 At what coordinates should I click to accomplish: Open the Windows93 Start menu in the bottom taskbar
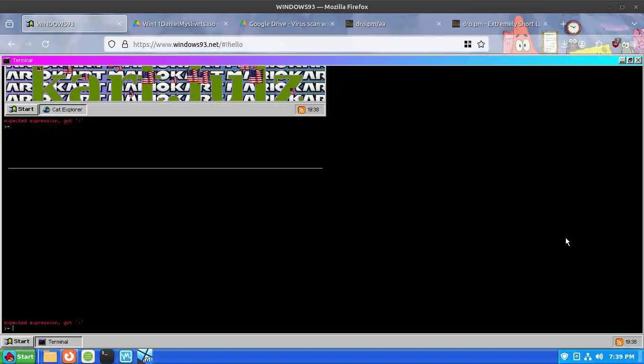[x=18, y=341]
